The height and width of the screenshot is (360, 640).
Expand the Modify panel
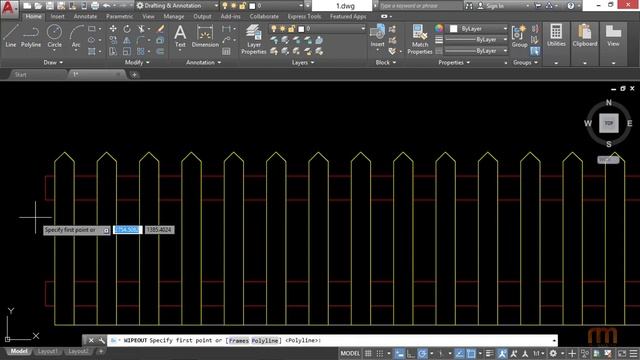(137, 62)
